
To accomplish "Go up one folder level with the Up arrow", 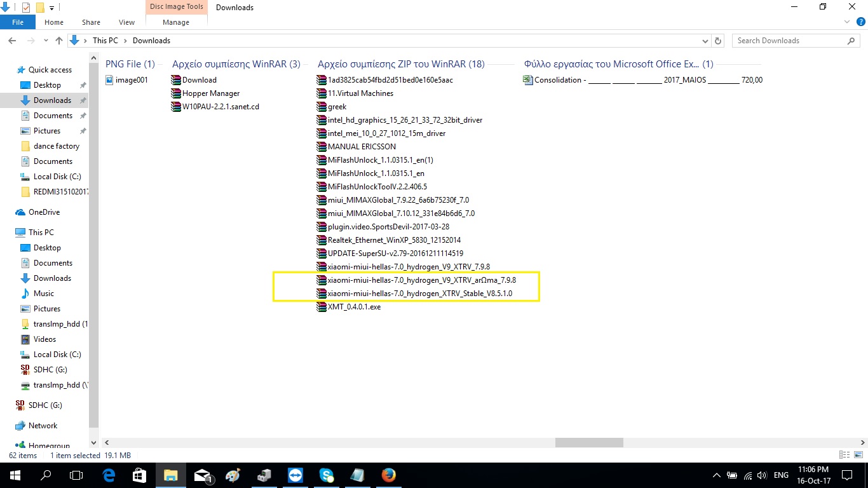I will [x=59, y=41].
